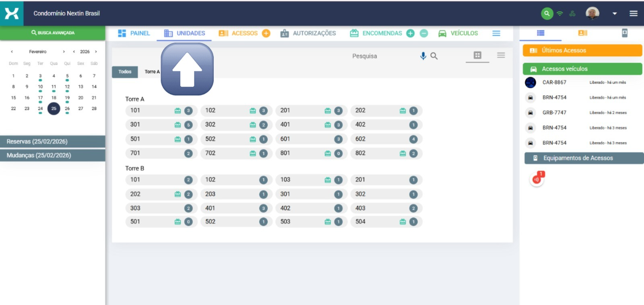Switch to list view of units
This screenshot has width=644, height=305.
(x=501, y=56)
